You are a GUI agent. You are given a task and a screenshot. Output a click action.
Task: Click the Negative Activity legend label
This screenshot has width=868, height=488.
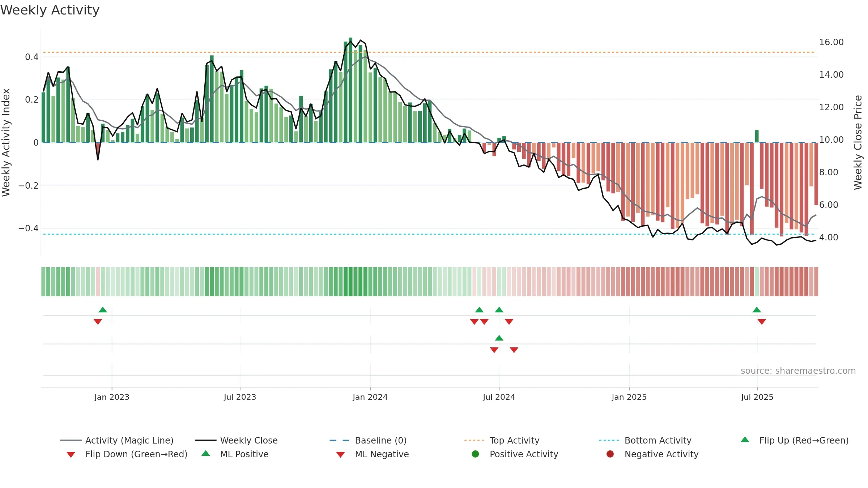(661, 454)
